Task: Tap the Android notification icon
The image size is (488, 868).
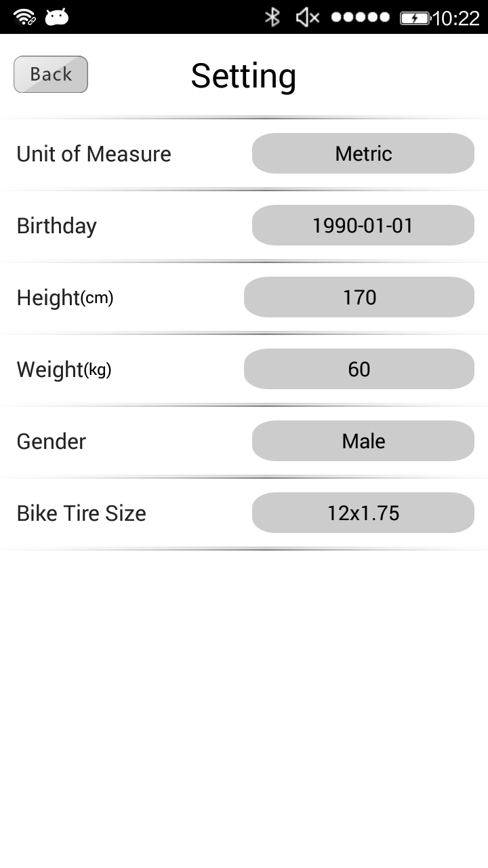Action: (57, 17)
